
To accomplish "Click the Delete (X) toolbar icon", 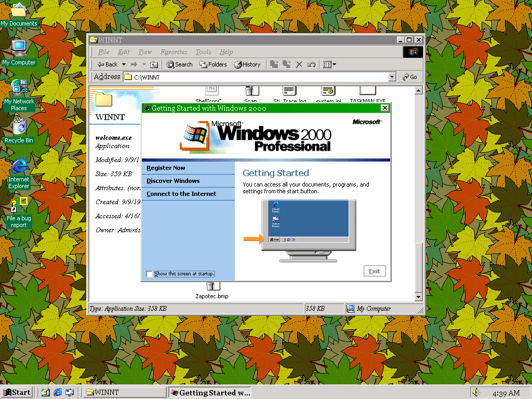I will tap(299, 64).
